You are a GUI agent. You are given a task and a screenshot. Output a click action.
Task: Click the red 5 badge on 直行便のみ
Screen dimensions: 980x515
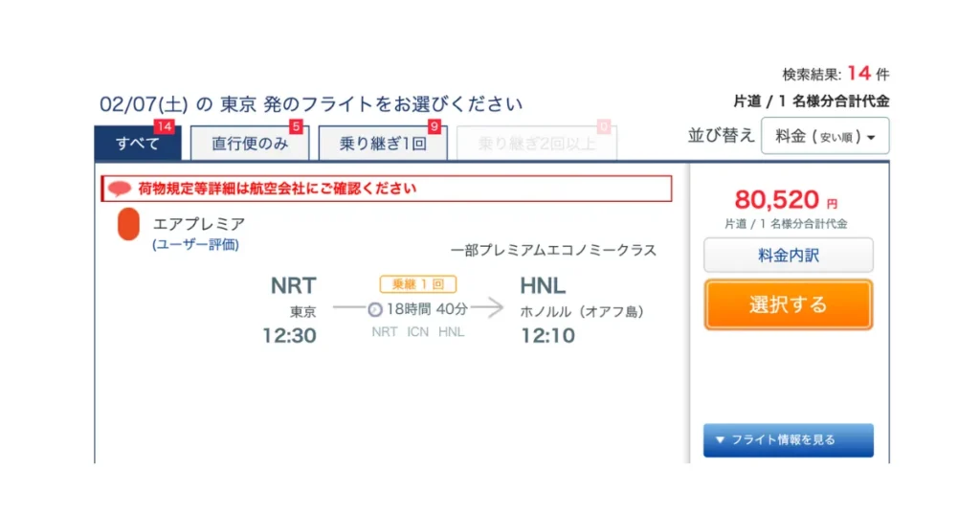(296, 128)
